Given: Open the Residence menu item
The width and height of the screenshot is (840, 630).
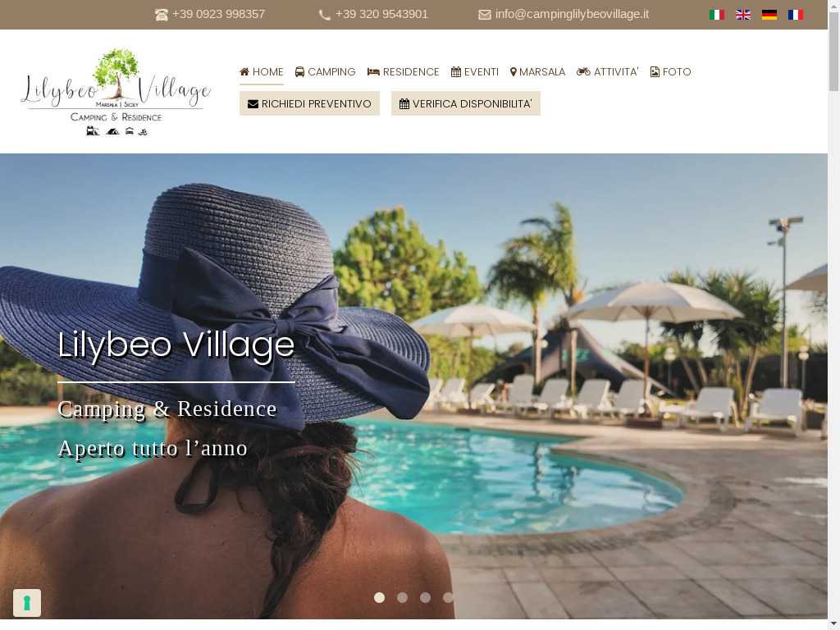Looking at the screenshot, I should (x=403, y=72).
